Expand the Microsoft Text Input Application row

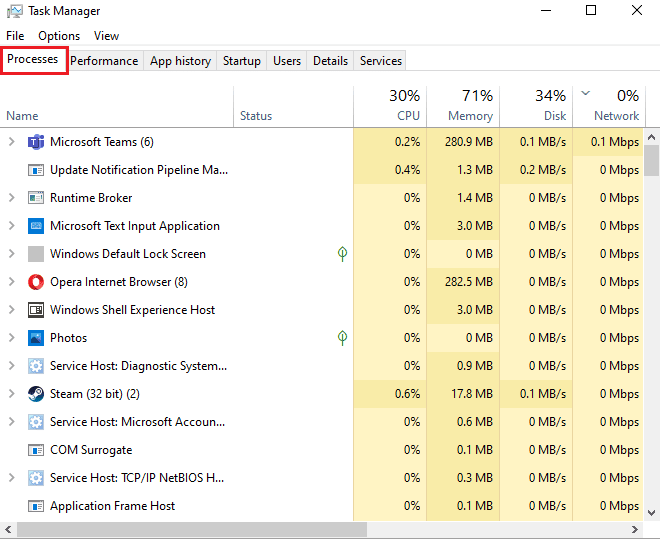point(12,226)
